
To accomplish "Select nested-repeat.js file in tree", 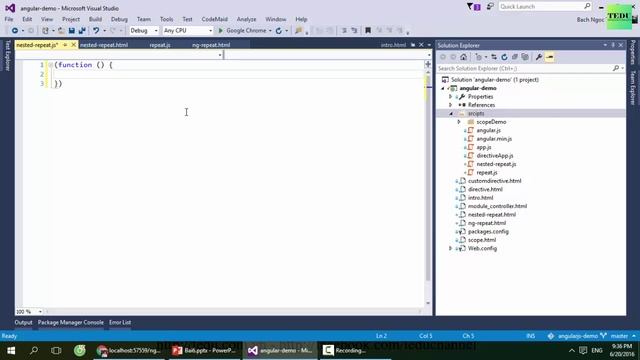I will (x=496, y=164).
